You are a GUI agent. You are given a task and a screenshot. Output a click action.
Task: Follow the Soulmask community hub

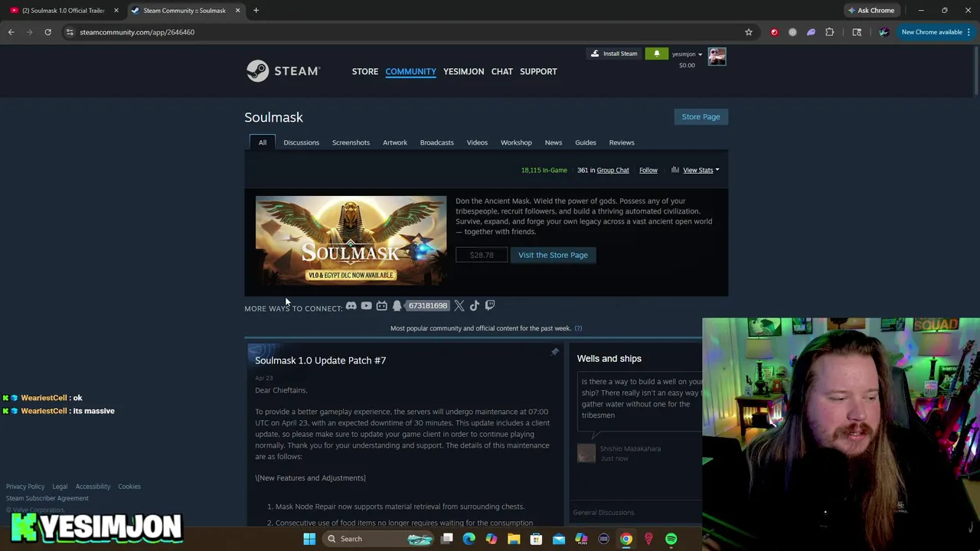point(648,170)
